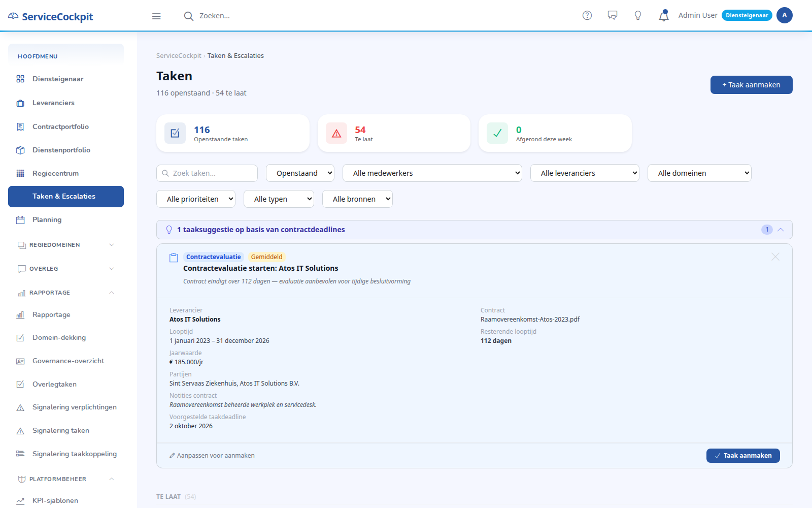
Task: Open the feedback chat icon in header
Action: 613,15
